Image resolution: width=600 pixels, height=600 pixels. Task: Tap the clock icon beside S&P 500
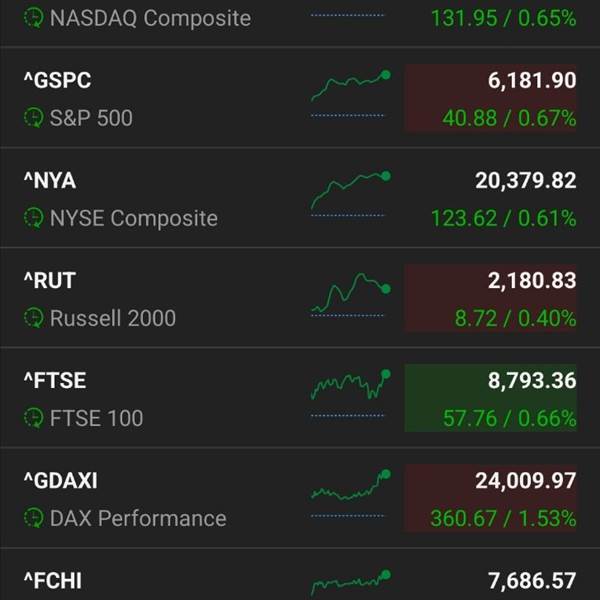[x=34, y=117]
